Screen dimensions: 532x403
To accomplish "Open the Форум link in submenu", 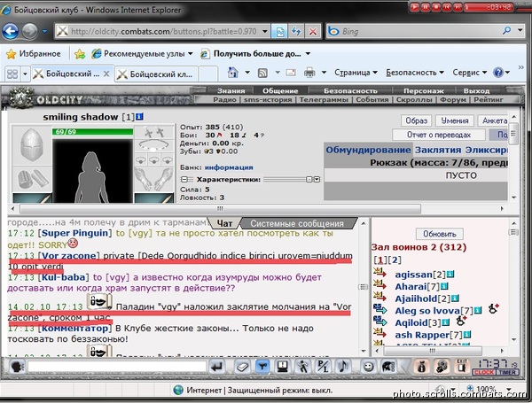I will [452, 100].
